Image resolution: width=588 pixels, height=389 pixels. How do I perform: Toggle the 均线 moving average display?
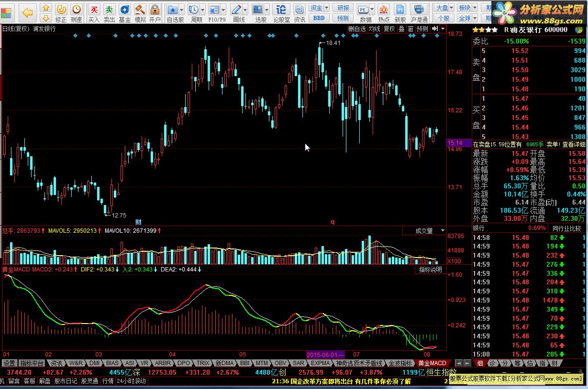[374, 29]
